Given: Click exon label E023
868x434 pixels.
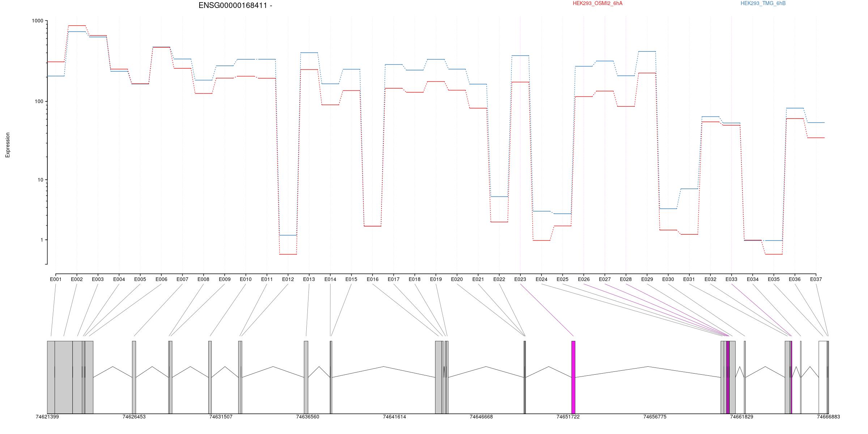Looking at the screenshot, I should point(520,279).
